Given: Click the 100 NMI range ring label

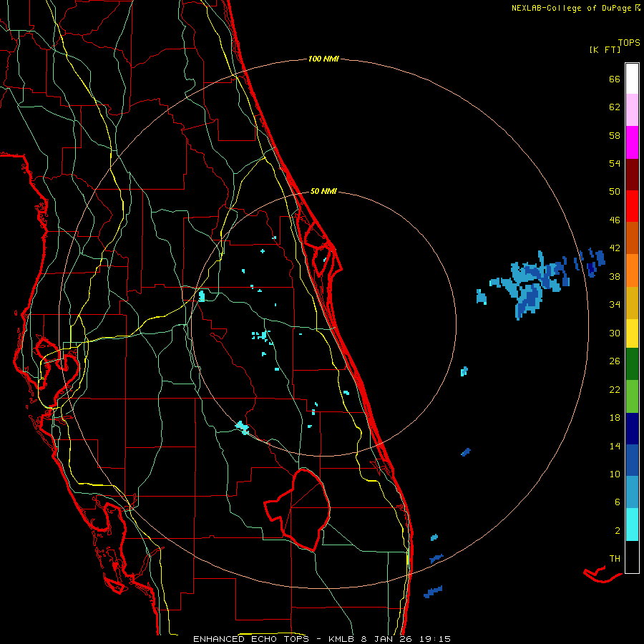Looking at the screenshot, I should click(323, 59).
